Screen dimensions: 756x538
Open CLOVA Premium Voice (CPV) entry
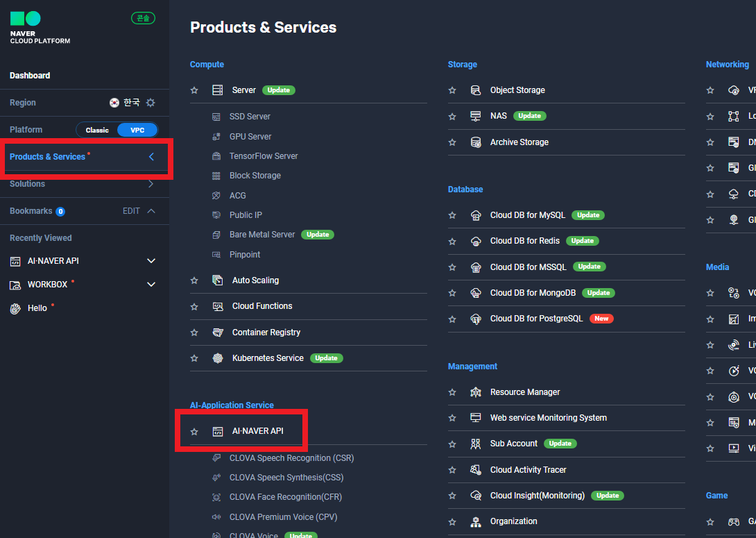tap(284, 516)
